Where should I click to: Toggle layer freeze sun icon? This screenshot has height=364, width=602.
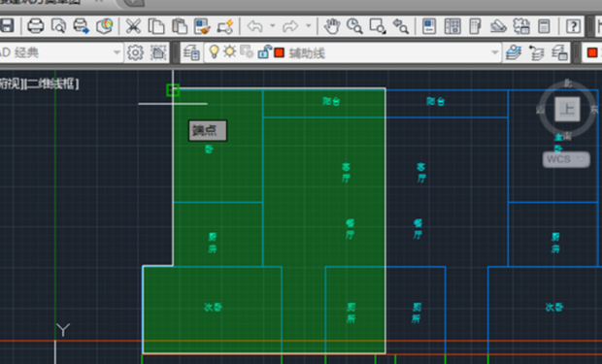click(x=229, y=51)
